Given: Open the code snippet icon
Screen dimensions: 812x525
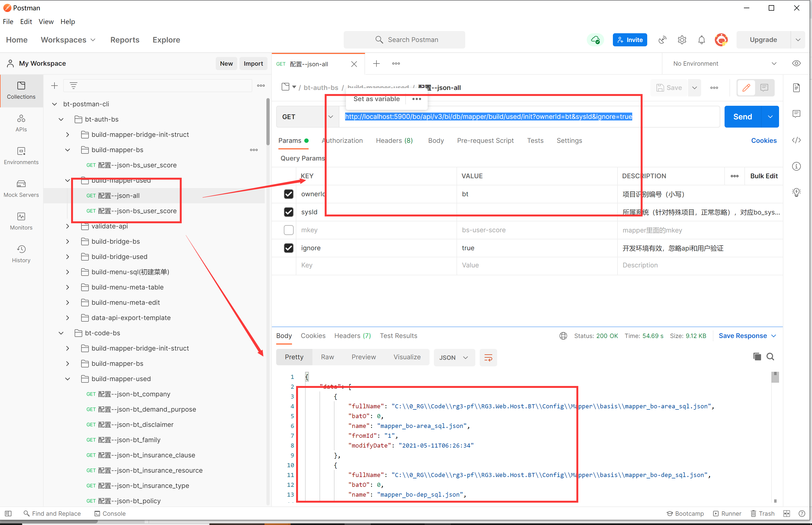Looking at the screenshot, I should [796, 140].
